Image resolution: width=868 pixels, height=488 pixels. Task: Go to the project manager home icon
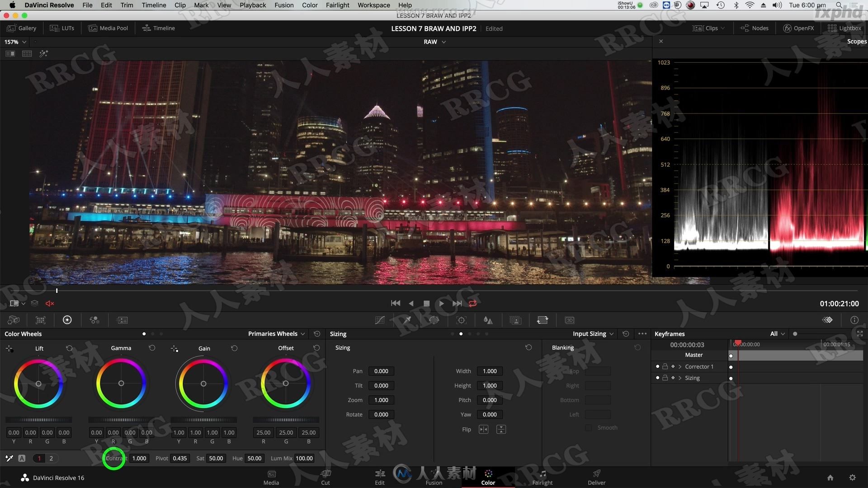click(x=830, y=478)
